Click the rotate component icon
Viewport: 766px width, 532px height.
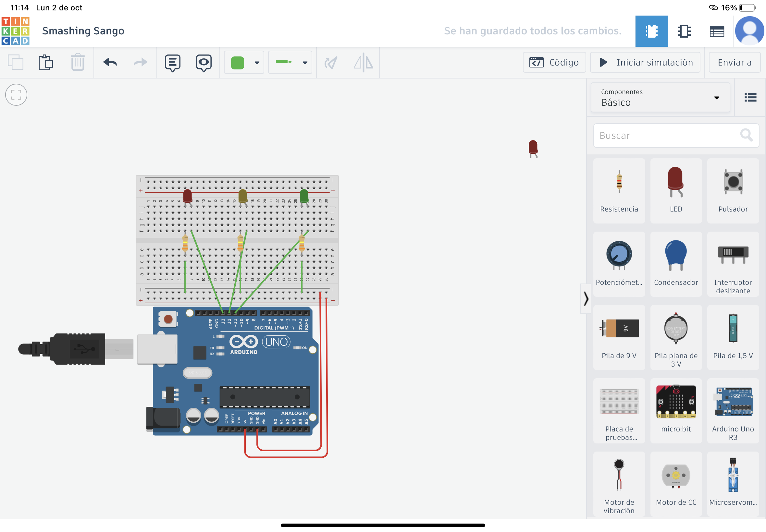click(x=331, y=62)
